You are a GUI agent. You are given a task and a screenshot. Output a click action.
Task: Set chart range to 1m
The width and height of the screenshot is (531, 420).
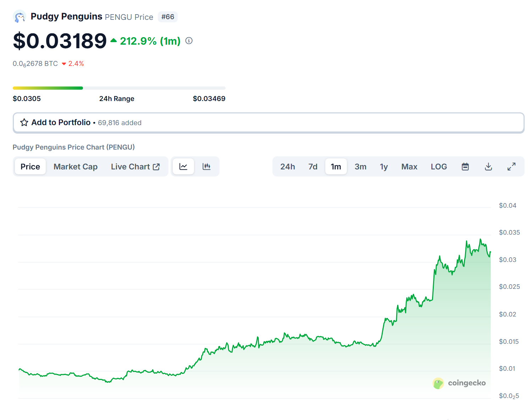point(336,167)
